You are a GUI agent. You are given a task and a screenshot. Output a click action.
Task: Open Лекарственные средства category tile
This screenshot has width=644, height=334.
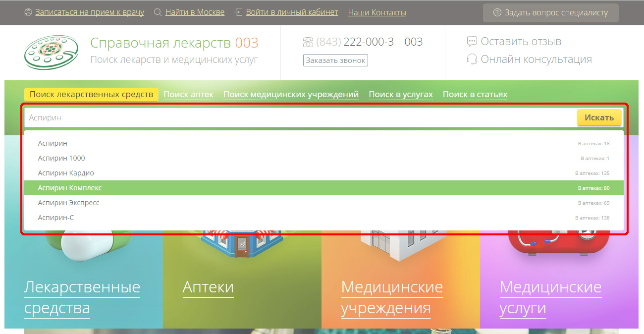(82, 297)
